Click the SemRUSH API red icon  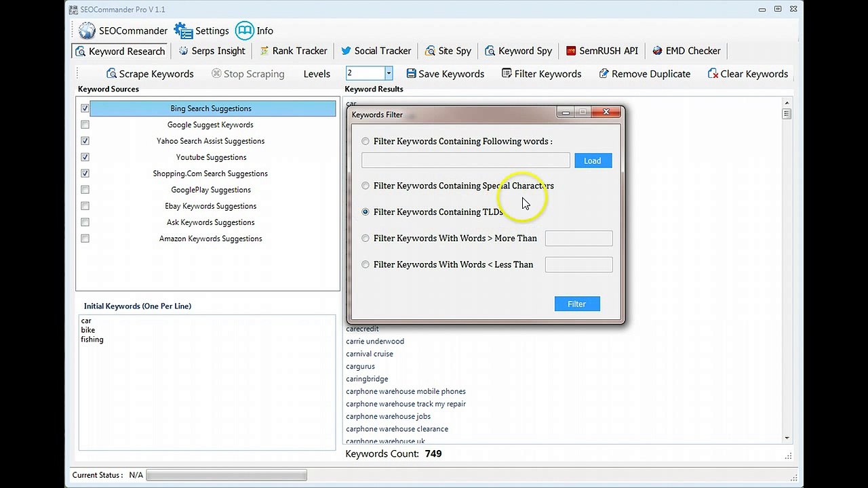[x=571, y=51]
